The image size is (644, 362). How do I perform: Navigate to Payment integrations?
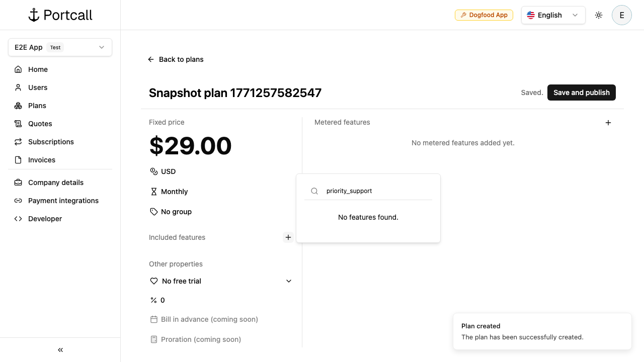pos(63,201)
